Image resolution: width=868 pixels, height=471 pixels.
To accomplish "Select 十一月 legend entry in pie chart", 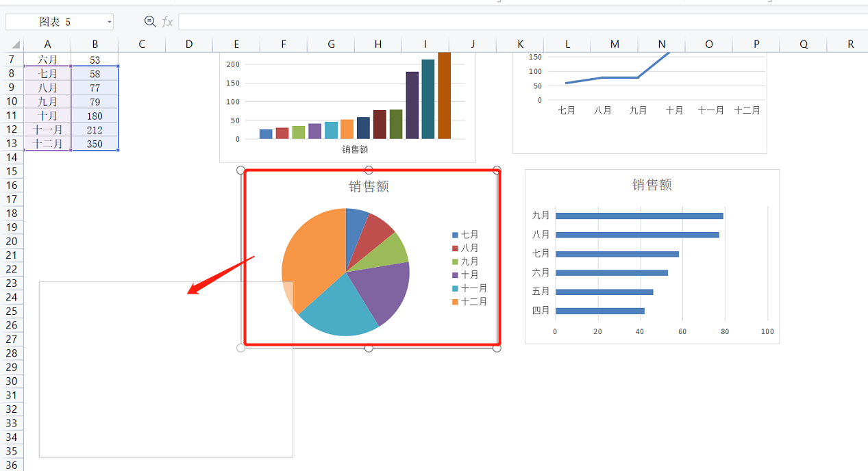I will 469,288.
